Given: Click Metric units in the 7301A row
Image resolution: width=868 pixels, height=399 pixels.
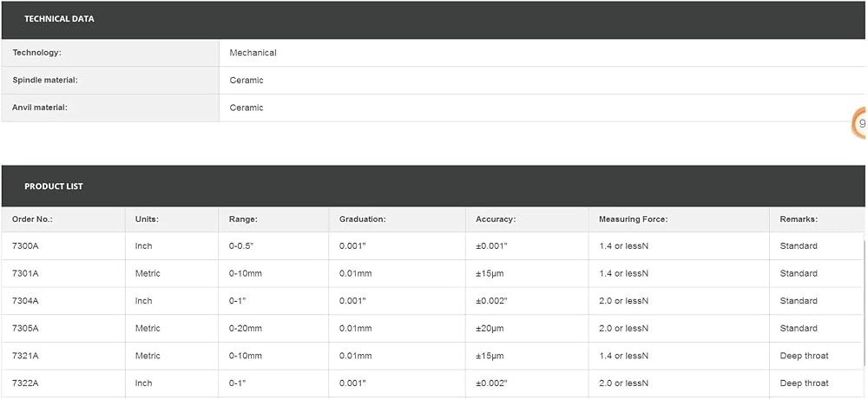Looking at the screenshot, I should click(148, 273).
